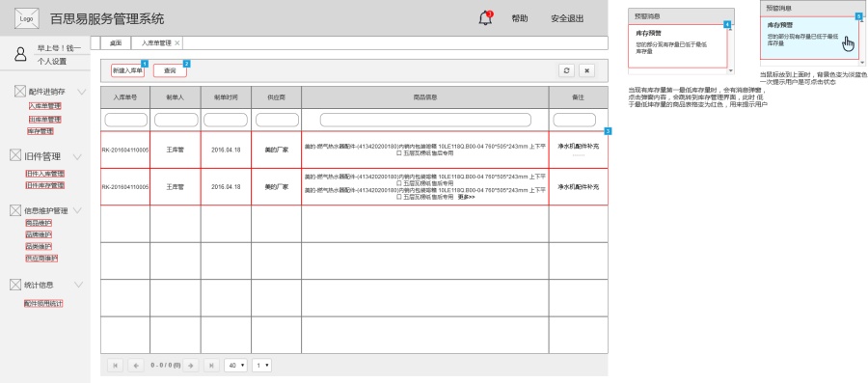The height and width of the screenshot is (383, 868).
Task: Go to the first page of results
Action: [115, 366]
